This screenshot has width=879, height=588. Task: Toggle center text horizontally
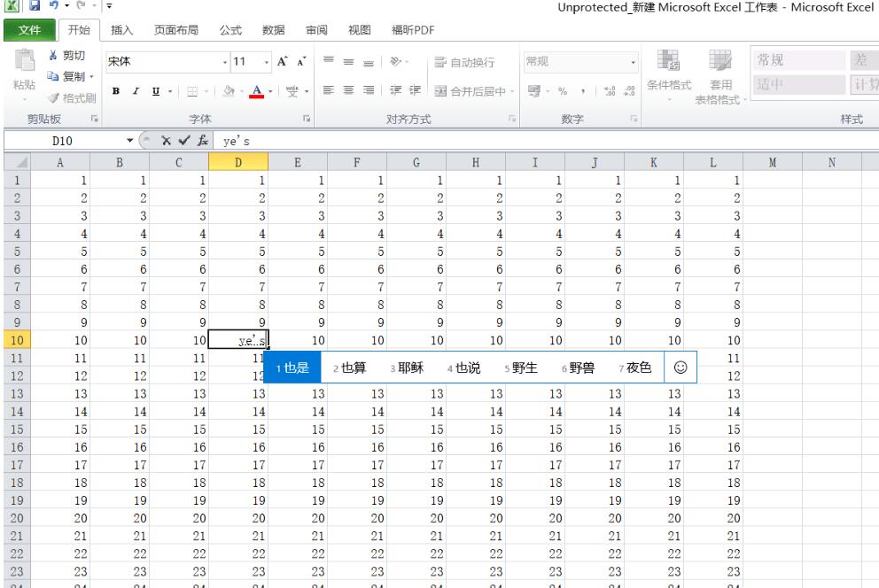click(349, 90)
